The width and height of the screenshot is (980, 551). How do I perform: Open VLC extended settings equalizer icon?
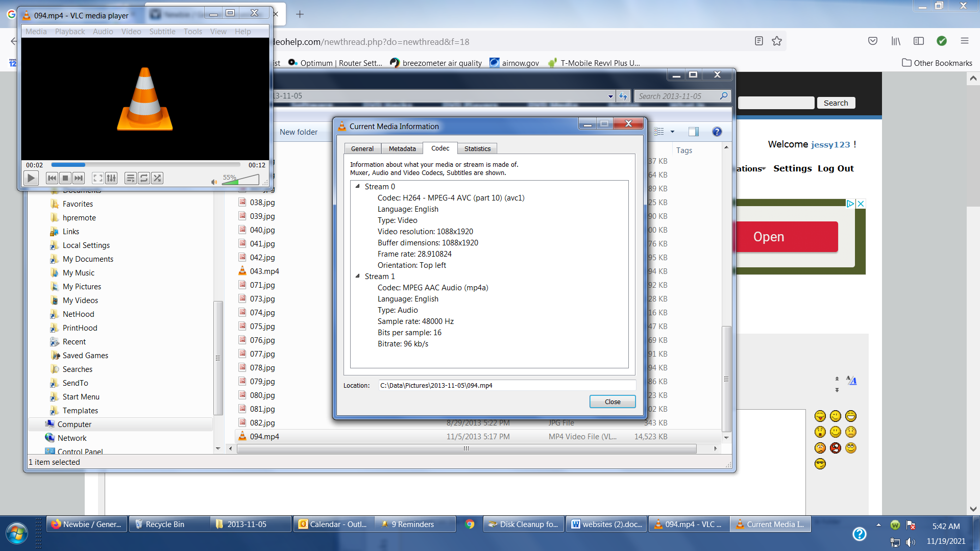click(x=111, y=178)
